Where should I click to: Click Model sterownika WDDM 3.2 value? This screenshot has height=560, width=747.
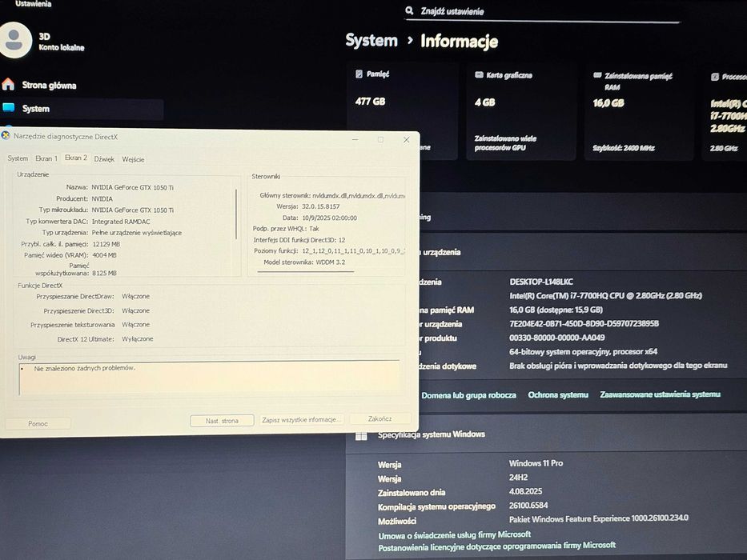(x=331, y=262)
